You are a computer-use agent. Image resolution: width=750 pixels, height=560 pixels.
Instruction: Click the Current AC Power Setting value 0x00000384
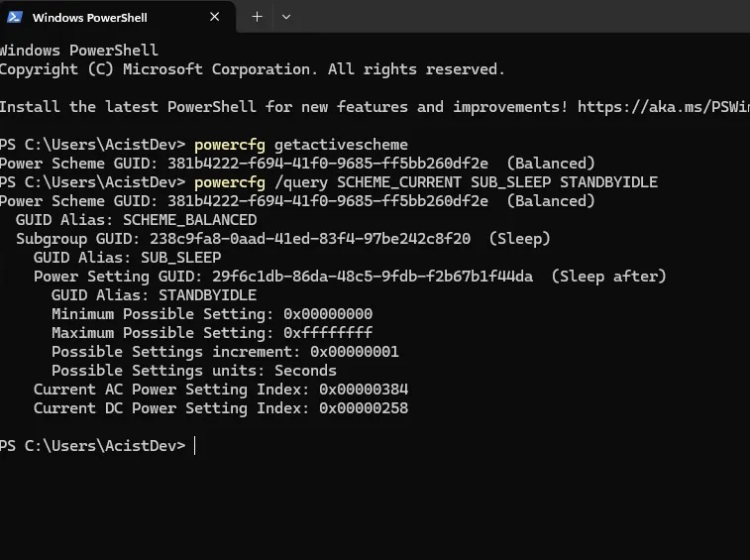[x=364, y=390]
